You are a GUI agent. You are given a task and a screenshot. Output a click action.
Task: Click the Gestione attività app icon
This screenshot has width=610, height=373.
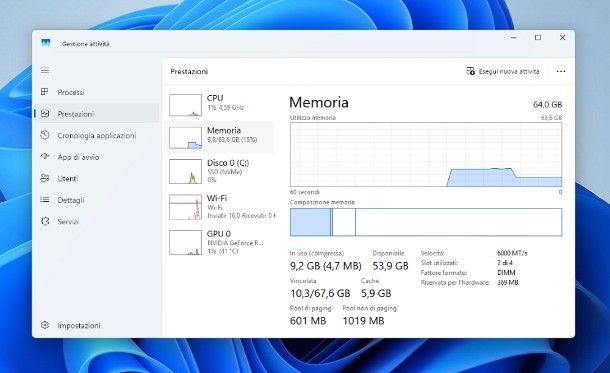click(x=46, y=42)
